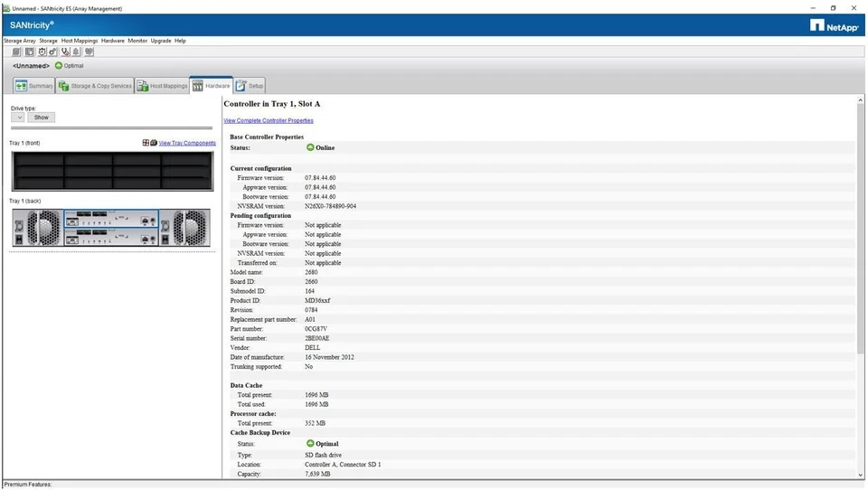Click the Board ID value 2660
The height and width of the screenshot is (490, 868).
(311, 282)
